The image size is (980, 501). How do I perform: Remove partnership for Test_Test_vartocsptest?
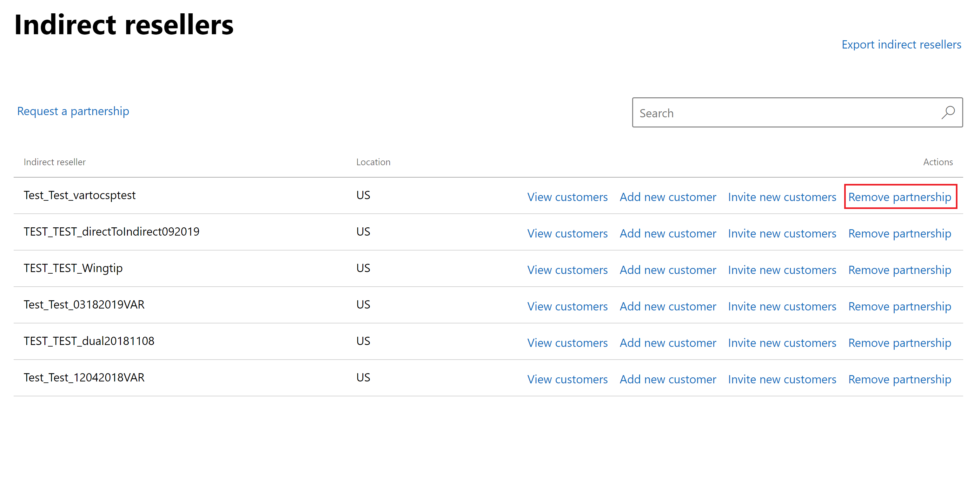(899, 197)
